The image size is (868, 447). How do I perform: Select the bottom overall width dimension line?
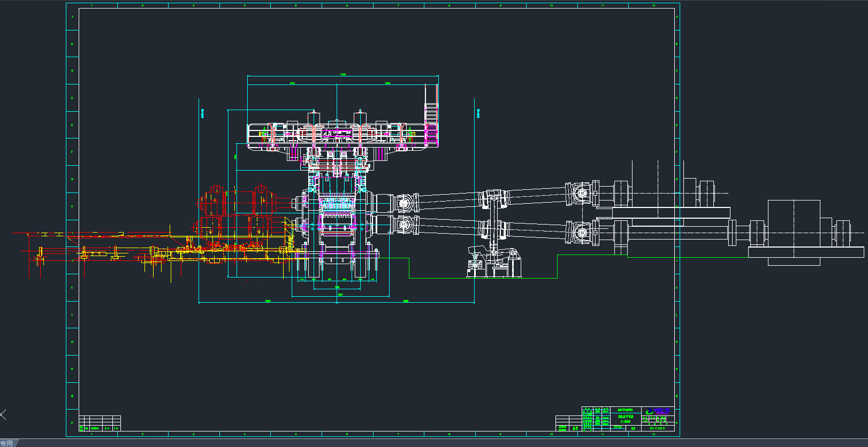click(337, 303)
